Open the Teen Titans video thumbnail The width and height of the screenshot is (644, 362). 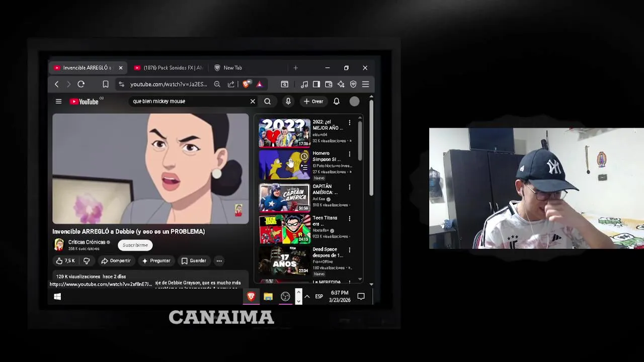pos(285,229)
